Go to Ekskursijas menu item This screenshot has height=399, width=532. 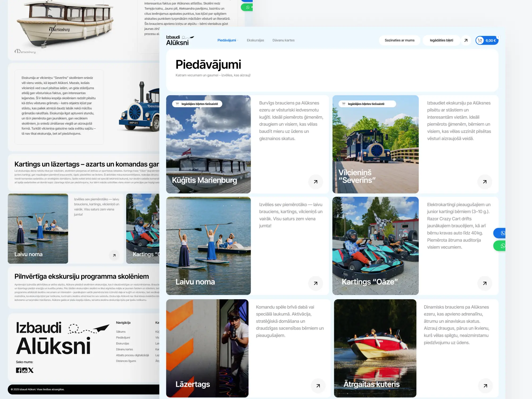(255, 40)
